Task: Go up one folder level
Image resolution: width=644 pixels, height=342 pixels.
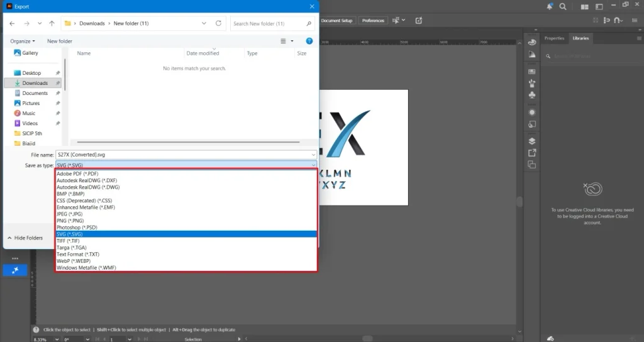Action: click(x=52, y=23)
